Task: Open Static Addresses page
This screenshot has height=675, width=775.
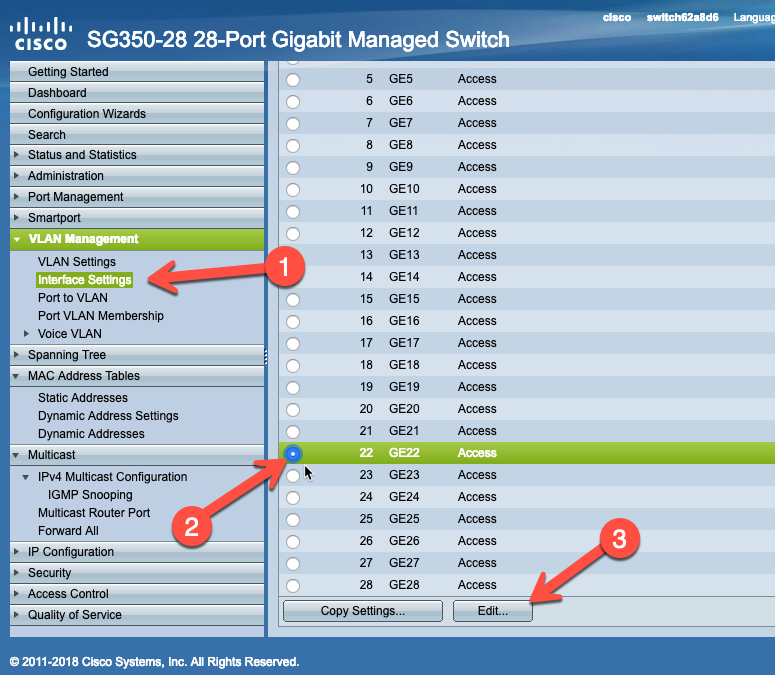Action: coord(83,398)
